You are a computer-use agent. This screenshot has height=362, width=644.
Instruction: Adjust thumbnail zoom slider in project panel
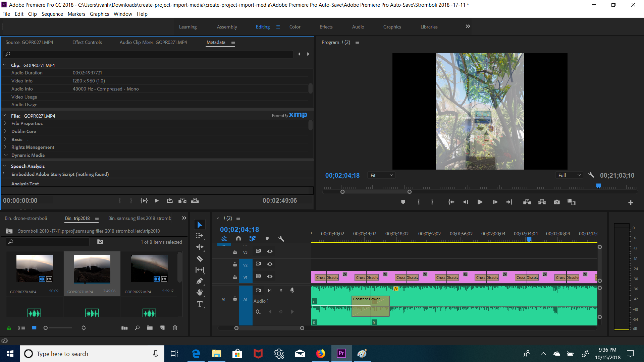(x=46, y=328)
